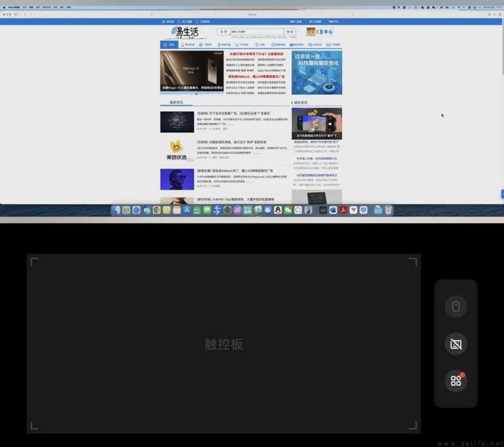Launch Google Chrome from the Dock
The height and width of the screenshot is (447, 504).
[x=156, y=210]
